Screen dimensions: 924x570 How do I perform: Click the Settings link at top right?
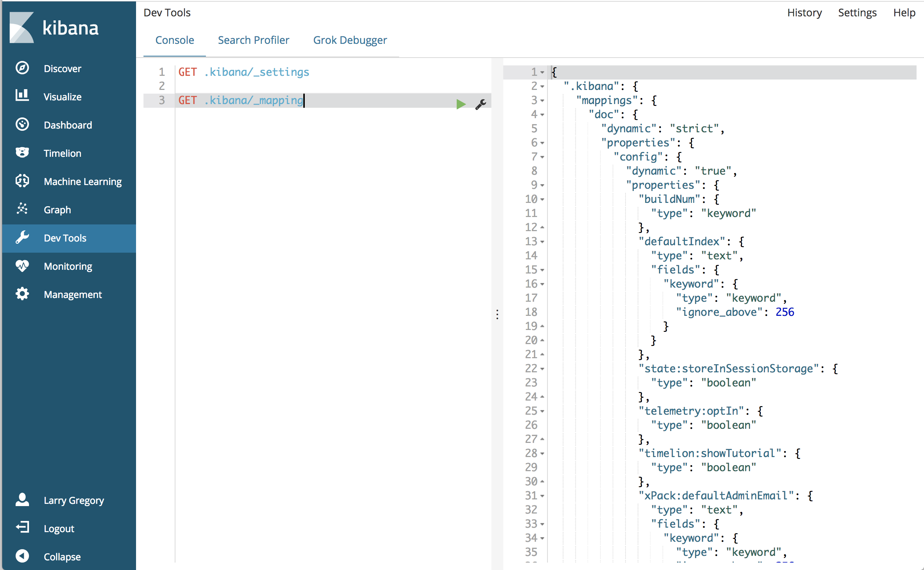coord(857,13)
